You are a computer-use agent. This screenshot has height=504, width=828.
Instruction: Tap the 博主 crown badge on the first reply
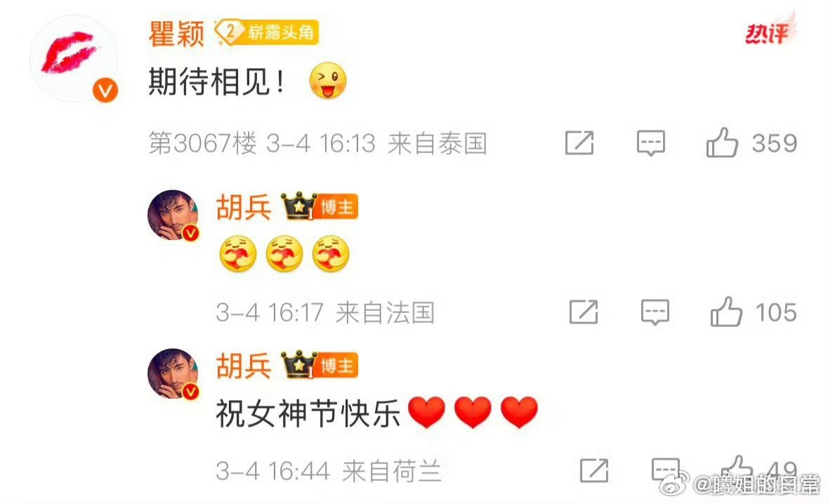tap(320, 206)
